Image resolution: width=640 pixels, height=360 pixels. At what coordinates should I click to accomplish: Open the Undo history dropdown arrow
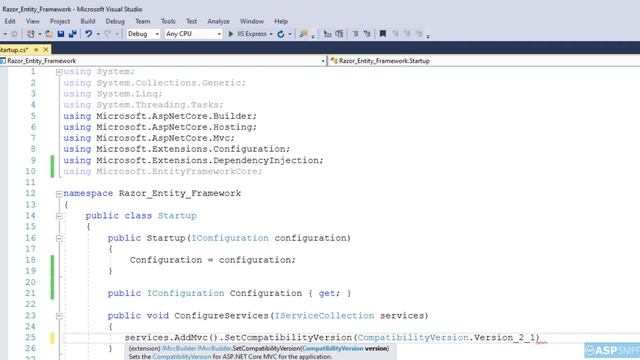(98, 34)
